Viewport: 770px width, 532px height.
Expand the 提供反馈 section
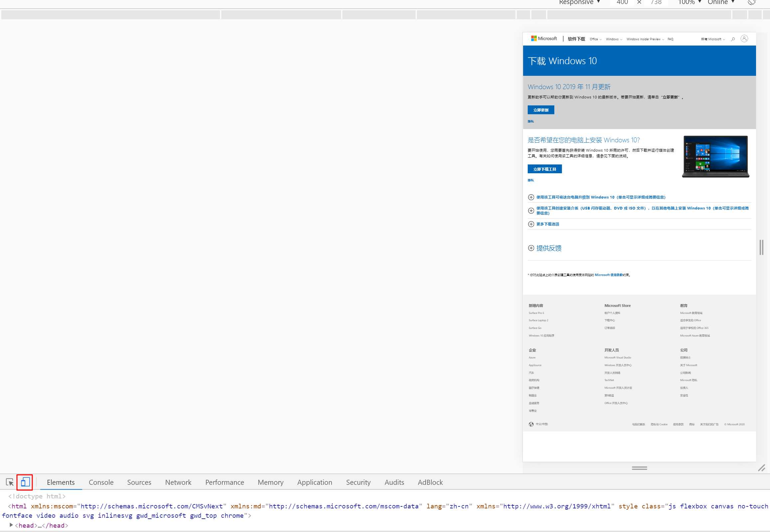pyautogui.click(x=548, y=248)
